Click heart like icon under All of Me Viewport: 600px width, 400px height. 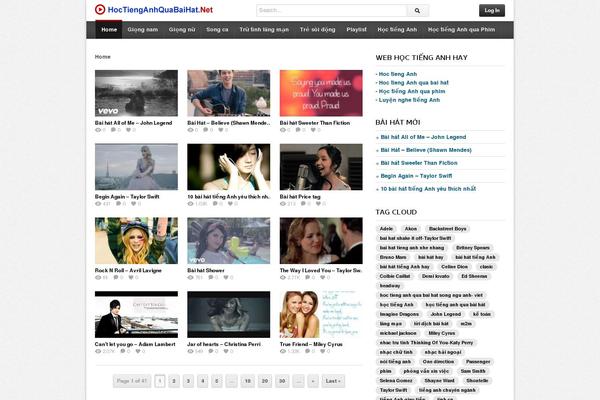[129, 130]
